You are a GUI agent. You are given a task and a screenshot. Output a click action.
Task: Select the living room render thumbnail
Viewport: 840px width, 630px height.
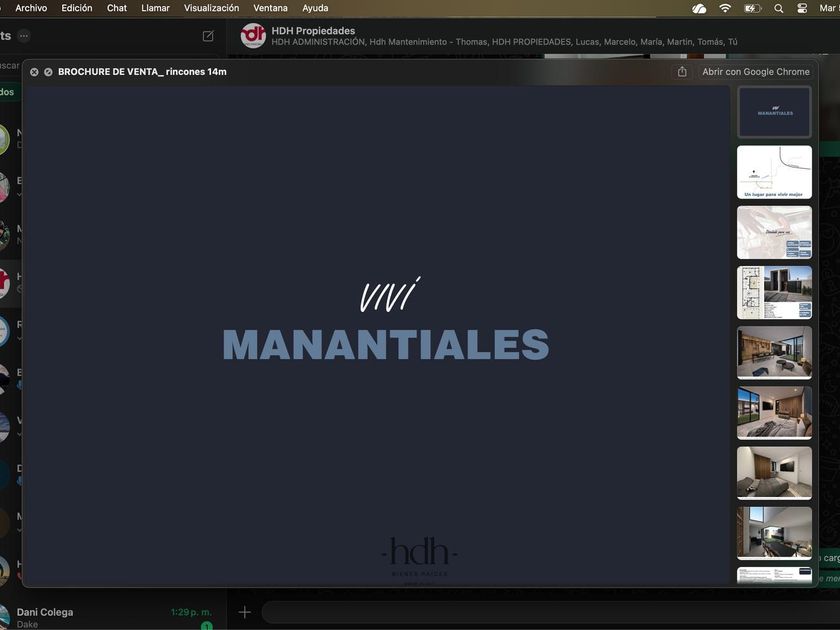[774, 352]
